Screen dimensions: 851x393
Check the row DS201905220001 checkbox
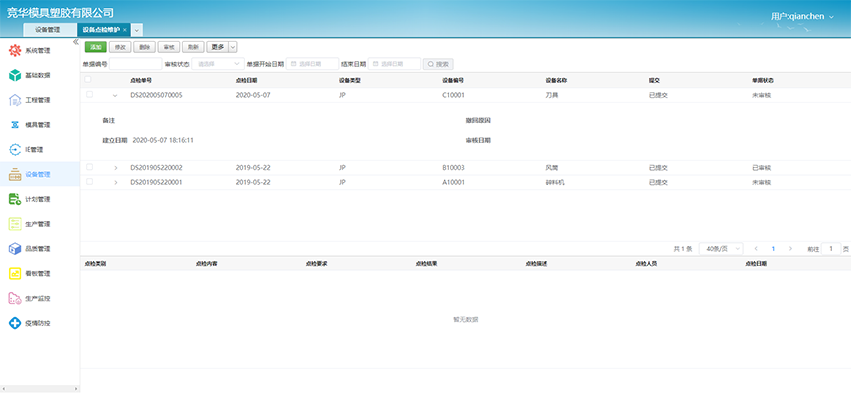[90, 182]
